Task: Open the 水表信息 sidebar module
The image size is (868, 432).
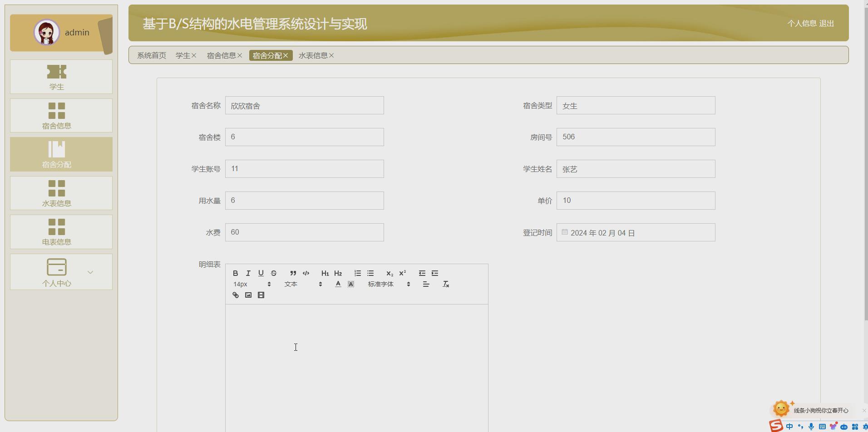Action: pyautogui.click(x=61, y=193)
